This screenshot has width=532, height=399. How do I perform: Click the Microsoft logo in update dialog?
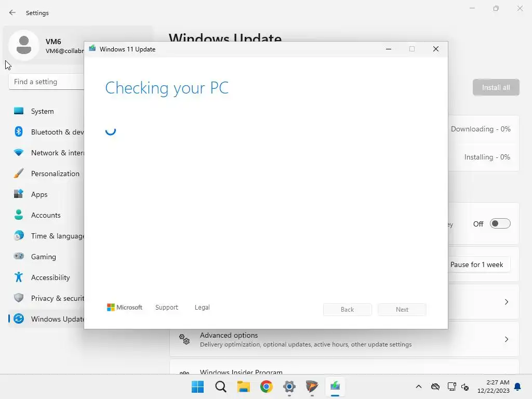(x=125, y=308)
